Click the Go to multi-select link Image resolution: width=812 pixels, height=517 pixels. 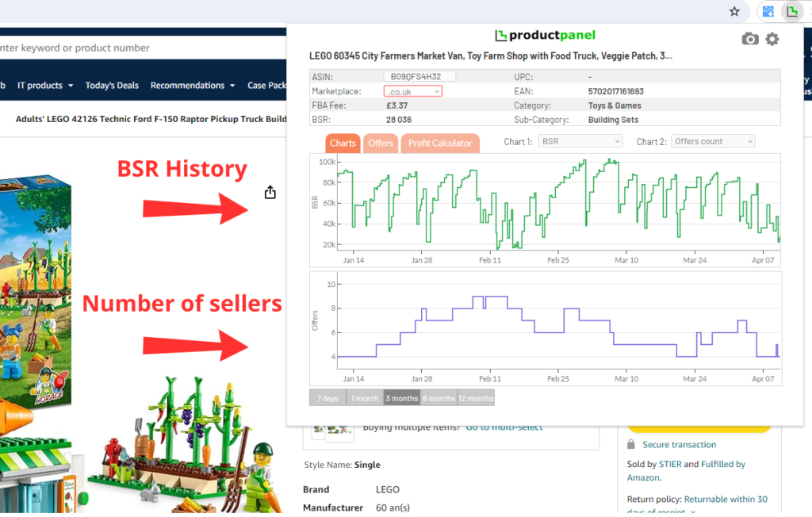click(x=504, y=427)
